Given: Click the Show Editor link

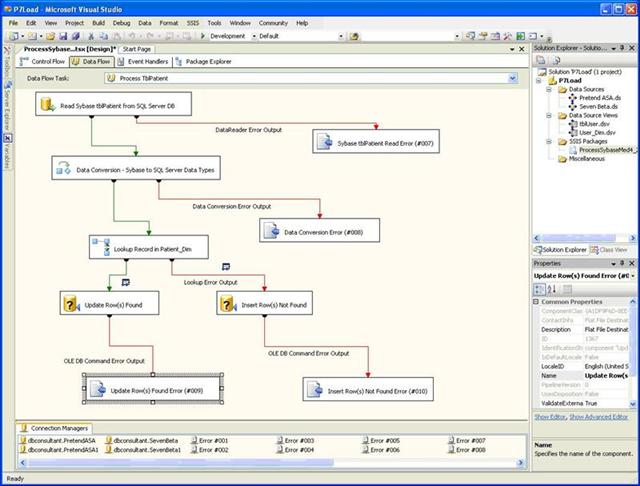Looking at the screenshot, I should coord(550,417).
